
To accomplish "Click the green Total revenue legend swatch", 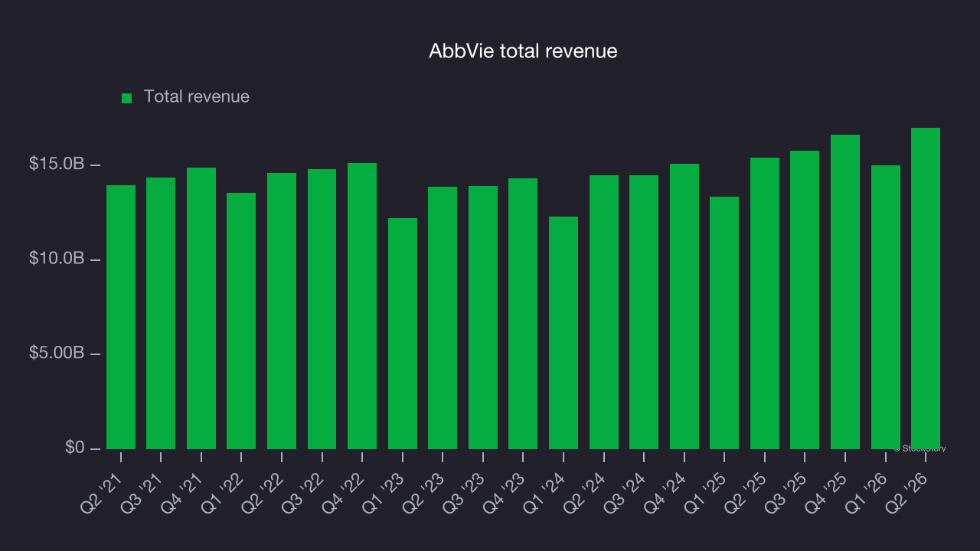I will (x=127, y=98).
